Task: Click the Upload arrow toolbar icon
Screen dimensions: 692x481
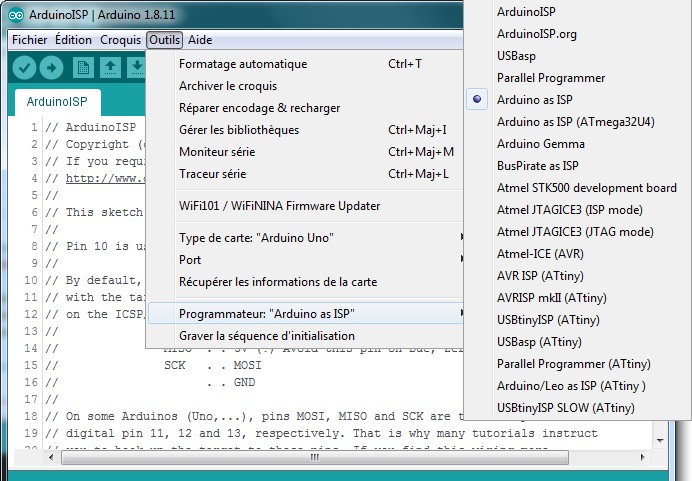Action: coord(51,68)
